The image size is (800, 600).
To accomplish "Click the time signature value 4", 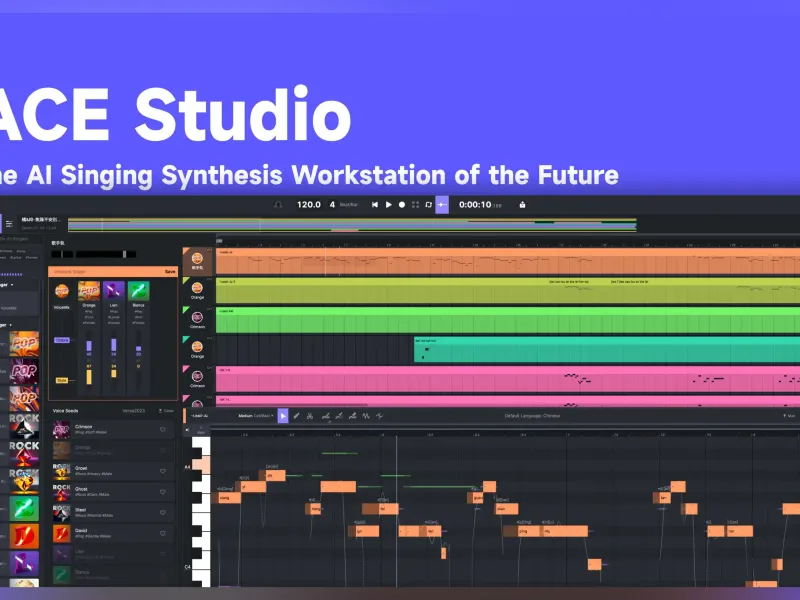I will click(x=332, y=205).
